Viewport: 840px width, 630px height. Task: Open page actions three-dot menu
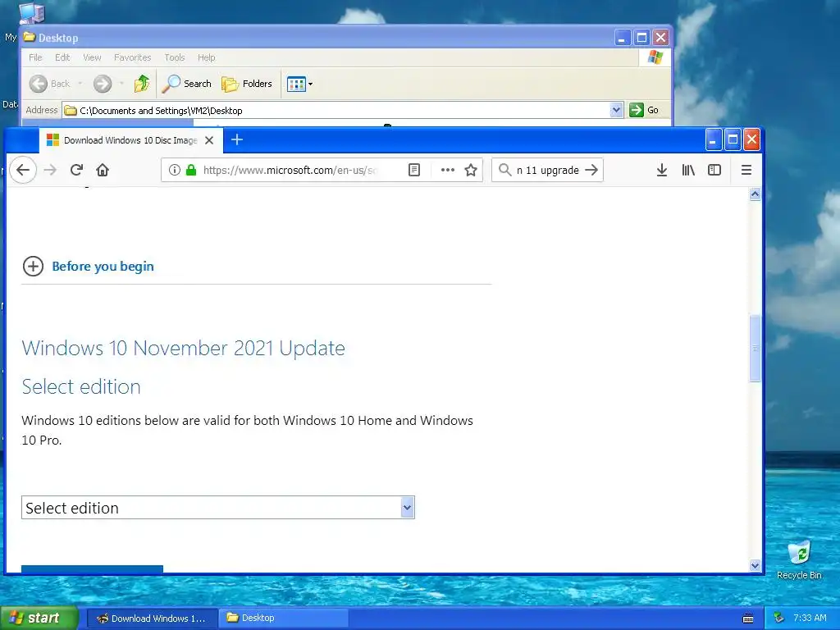(x=447, y=171)
